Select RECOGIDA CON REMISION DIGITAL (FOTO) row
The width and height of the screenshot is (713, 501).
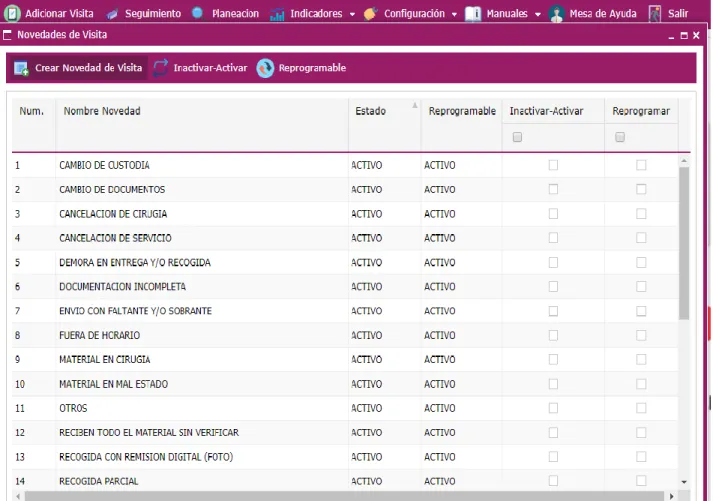coord(345,457)
